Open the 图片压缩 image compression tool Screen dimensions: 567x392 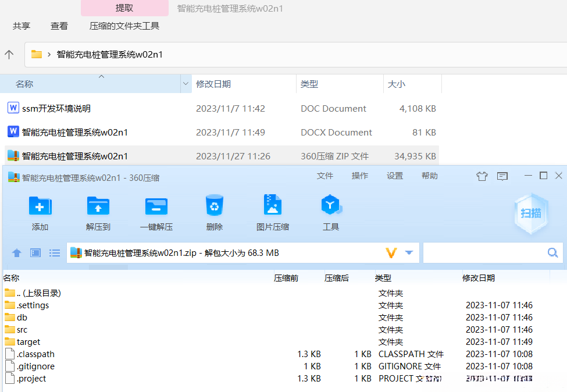click(273, 205)
